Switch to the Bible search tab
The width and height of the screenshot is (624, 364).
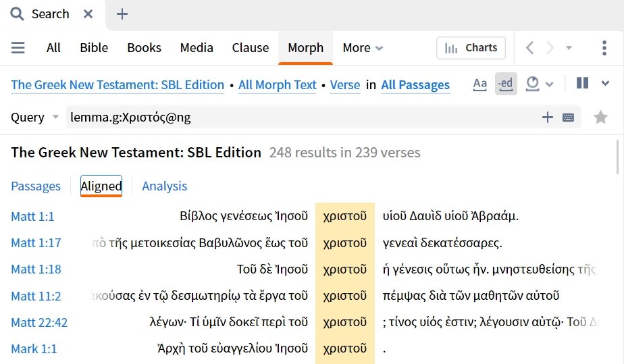tap(94, 48)
